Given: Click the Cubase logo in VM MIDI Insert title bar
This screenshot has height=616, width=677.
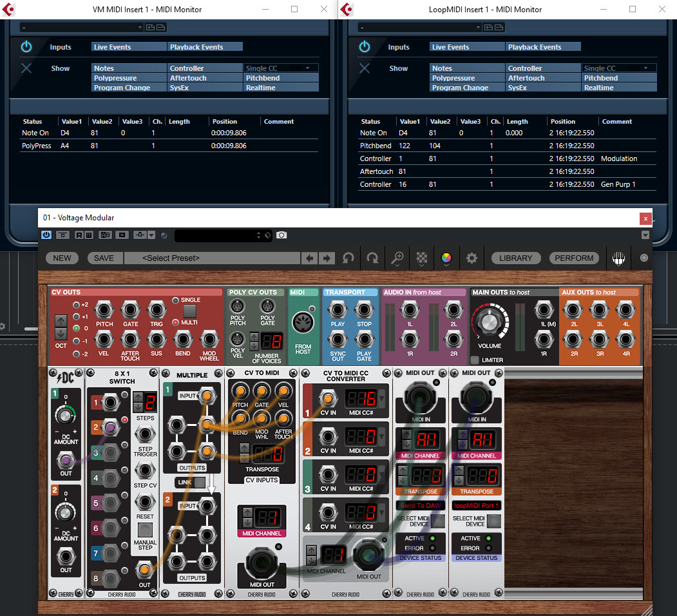Looking at the screenshot, I should click(8, 9).
